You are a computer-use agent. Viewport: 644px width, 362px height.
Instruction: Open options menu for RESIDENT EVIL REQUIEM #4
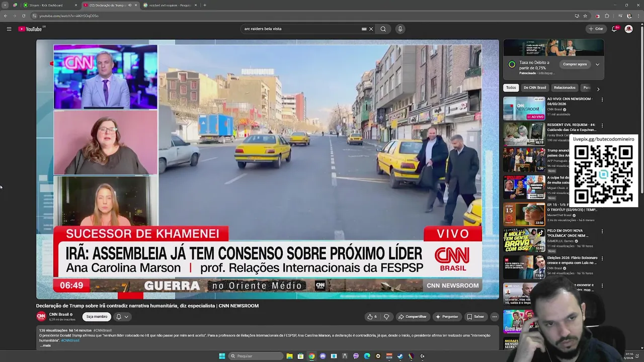(602, 126)
